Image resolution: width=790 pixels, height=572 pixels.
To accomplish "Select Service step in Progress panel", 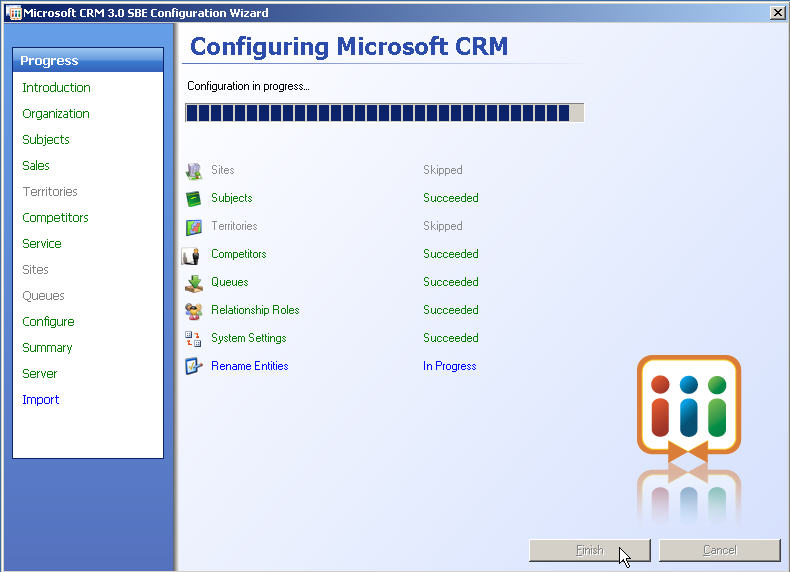I will 42,244.
